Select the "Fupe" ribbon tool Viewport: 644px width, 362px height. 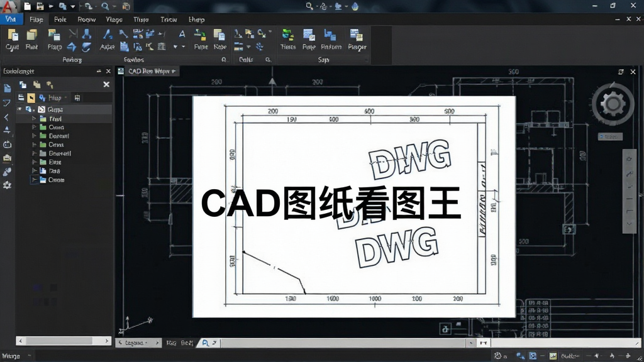point(201,40)
